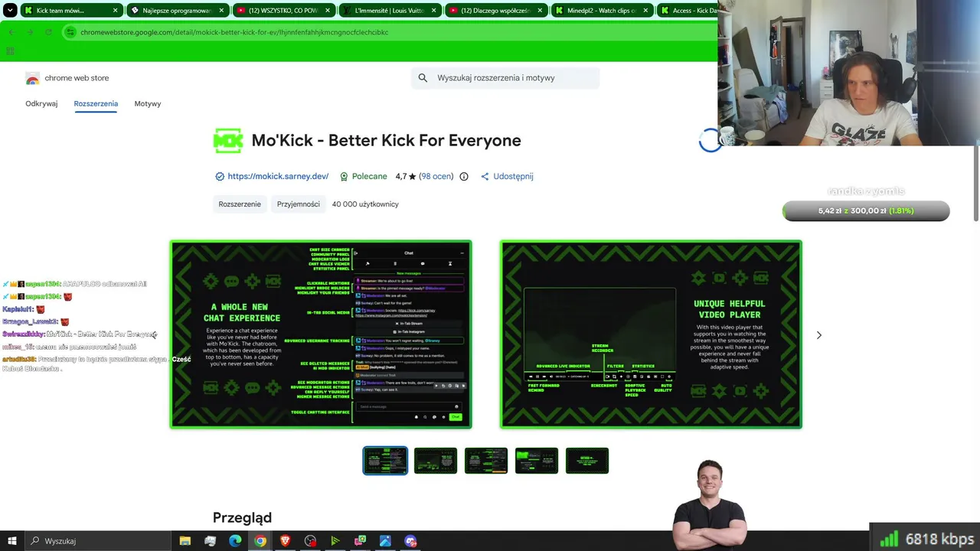Click the donation goal progress bar

click(866, 210)
